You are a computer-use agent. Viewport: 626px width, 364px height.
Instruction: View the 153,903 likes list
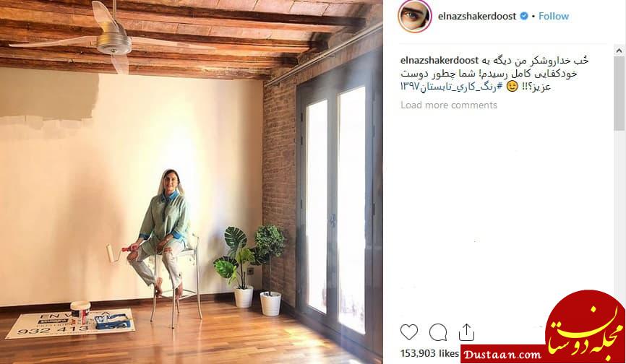coord(429,353)
